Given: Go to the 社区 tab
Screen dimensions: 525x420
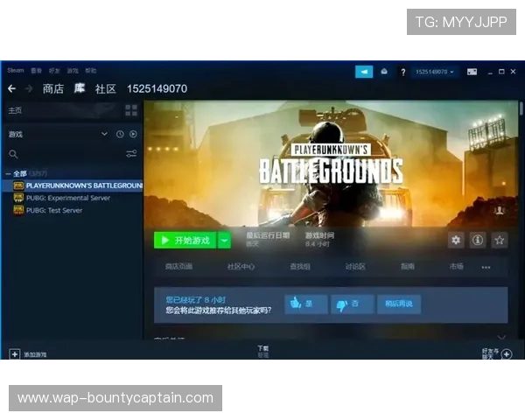Looking at the screenshot, I should [x=106, y=88].
